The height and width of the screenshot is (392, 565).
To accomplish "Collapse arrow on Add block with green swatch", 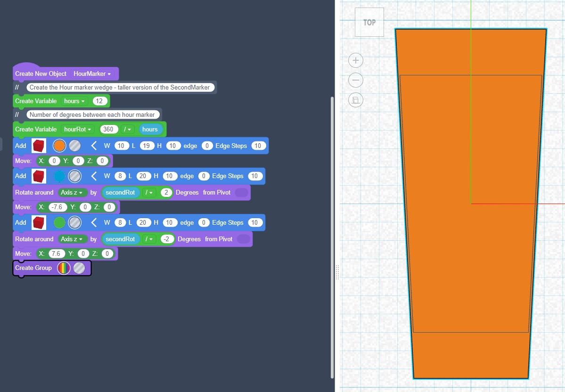I will [94, 223].
